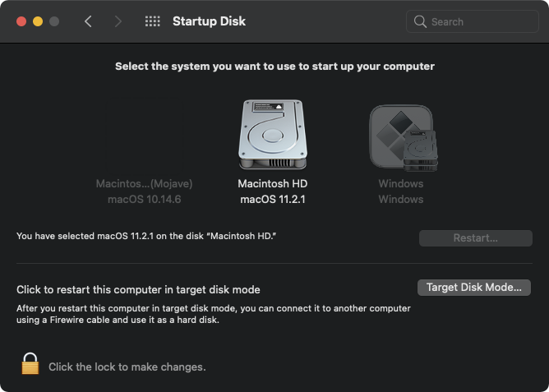Click 'Click to restart this computer' heading
Image resolution: width=549 pixels, height=392 pixels.
tap(138, 290)
